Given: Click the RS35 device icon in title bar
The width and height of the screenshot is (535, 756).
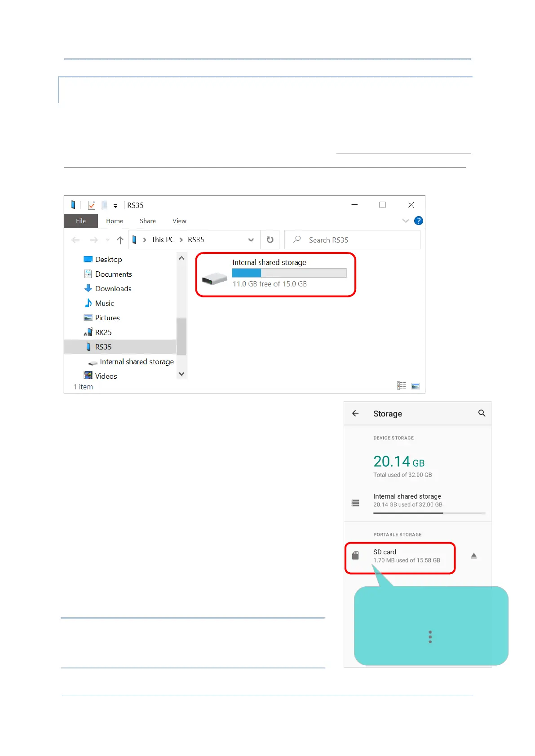Looking at the screenshot, I should coord(73,205).
